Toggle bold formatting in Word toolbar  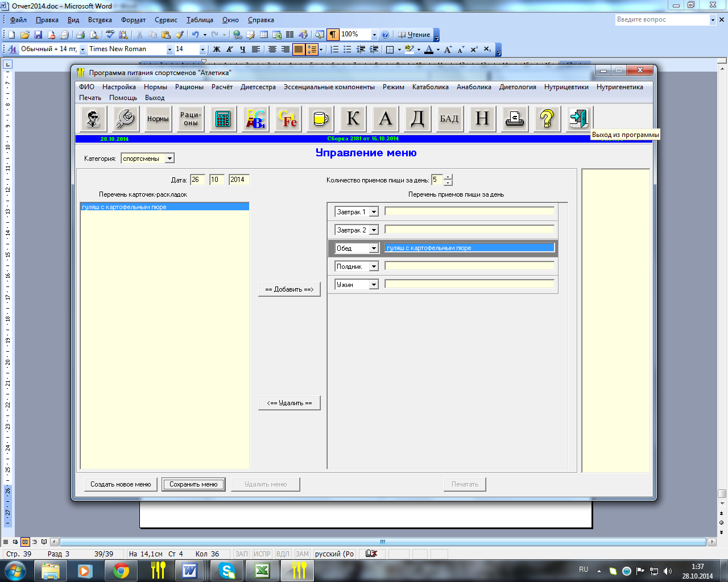coord(217,49)
